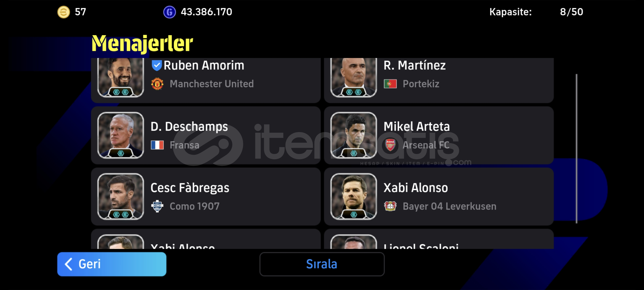Click the back chevron arrow in Geri

[x=69, y=264]
